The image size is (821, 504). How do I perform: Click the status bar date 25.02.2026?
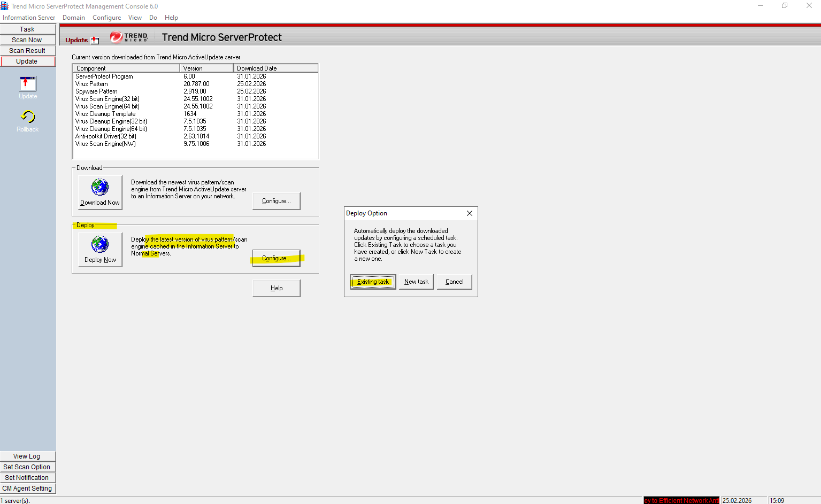pyautogui.click(x=737, y=501)
